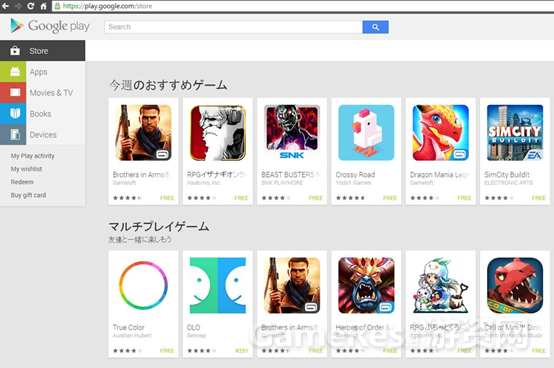This screenshot has width=554, height=368.
Task: Open My wishlist link
Action: point(26,169)
